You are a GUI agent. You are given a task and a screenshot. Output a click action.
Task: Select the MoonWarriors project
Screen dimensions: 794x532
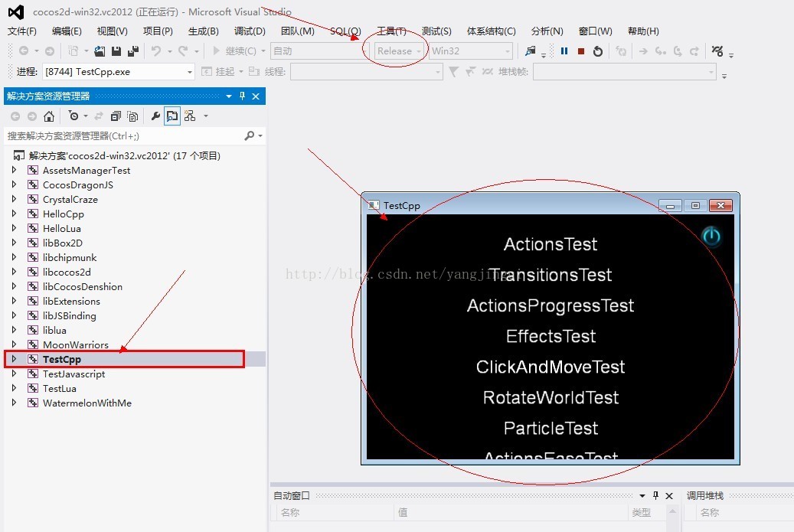point(76,344)
